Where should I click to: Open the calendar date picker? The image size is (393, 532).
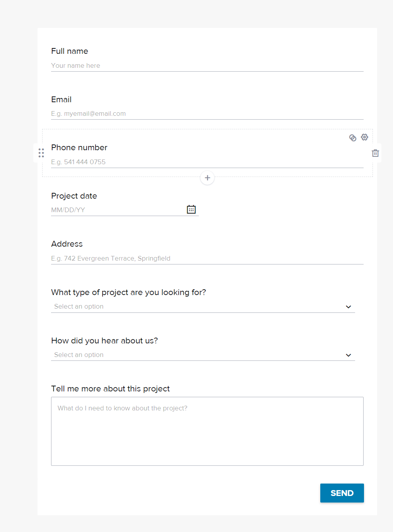(x=191, y=209)
